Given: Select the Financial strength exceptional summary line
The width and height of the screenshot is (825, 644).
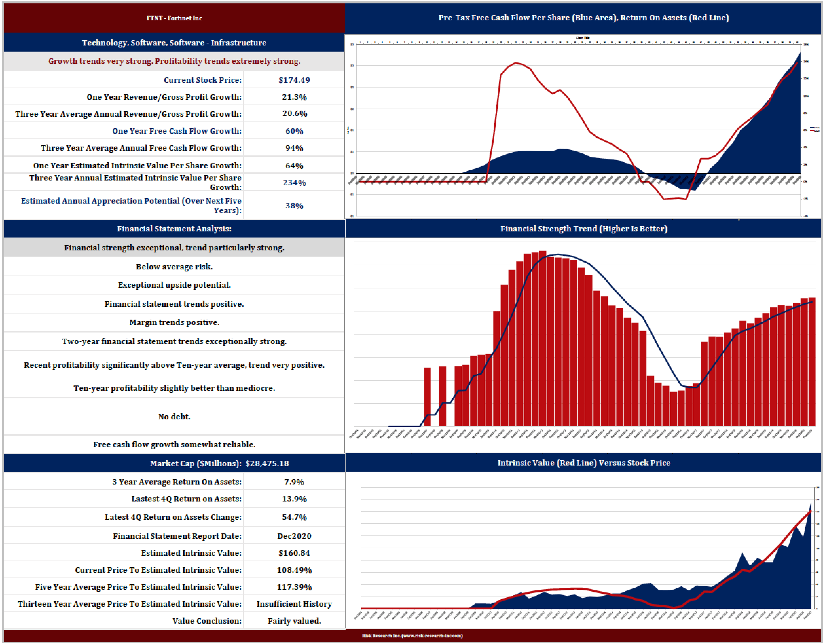Looking at the screenshot, I should (x=174, y=248).
